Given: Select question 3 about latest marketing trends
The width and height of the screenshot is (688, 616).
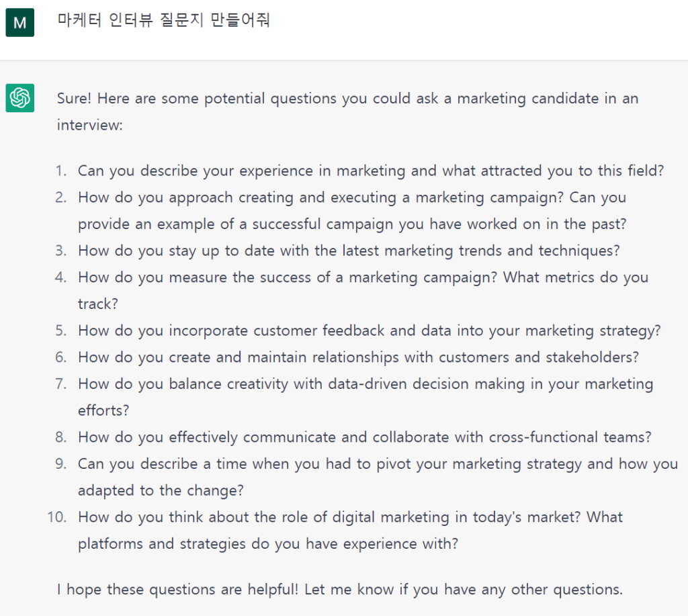Looking at the screenshot, I should tap(348, 251).
